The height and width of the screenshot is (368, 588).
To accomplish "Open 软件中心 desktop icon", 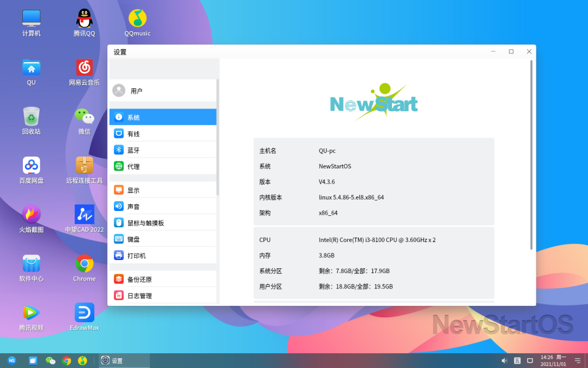I will pyautogui.click(x=31, y=268).
